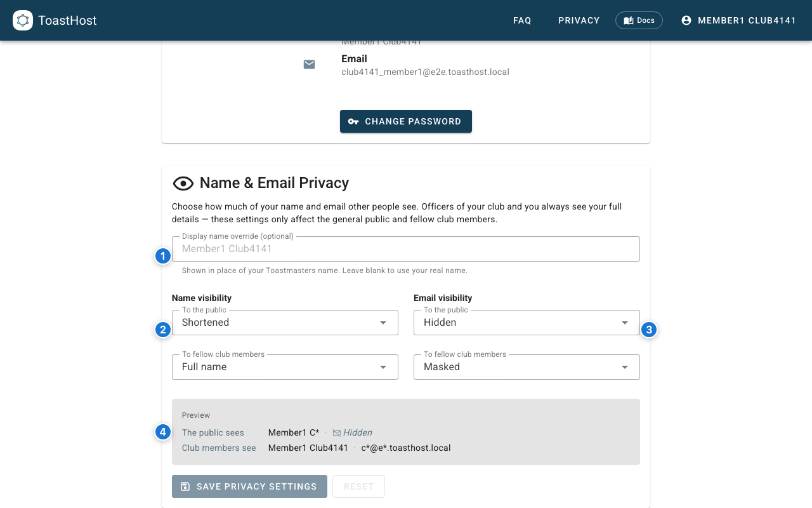Click email address club4141_member1@e2e.toasthost.local

tap(425, 72)
